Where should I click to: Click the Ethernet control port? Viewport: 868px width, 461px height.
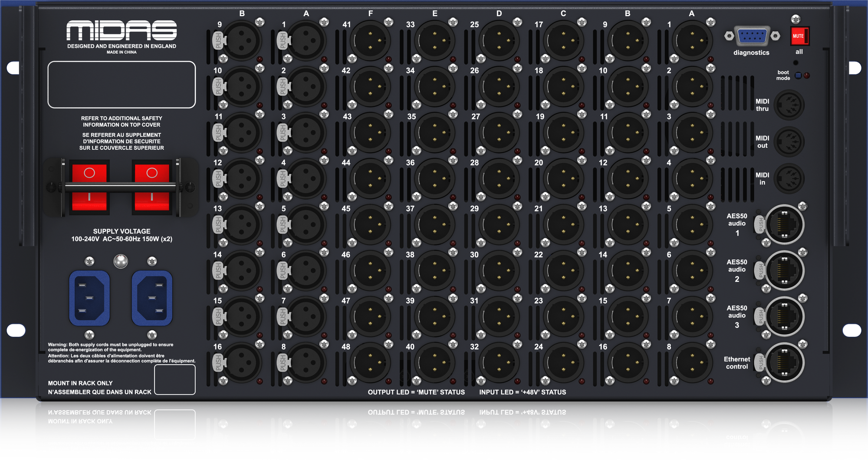point(784,362)
